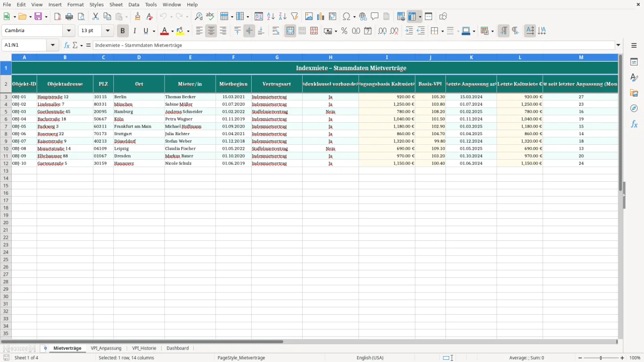Toggle Italic formatting

134,31
